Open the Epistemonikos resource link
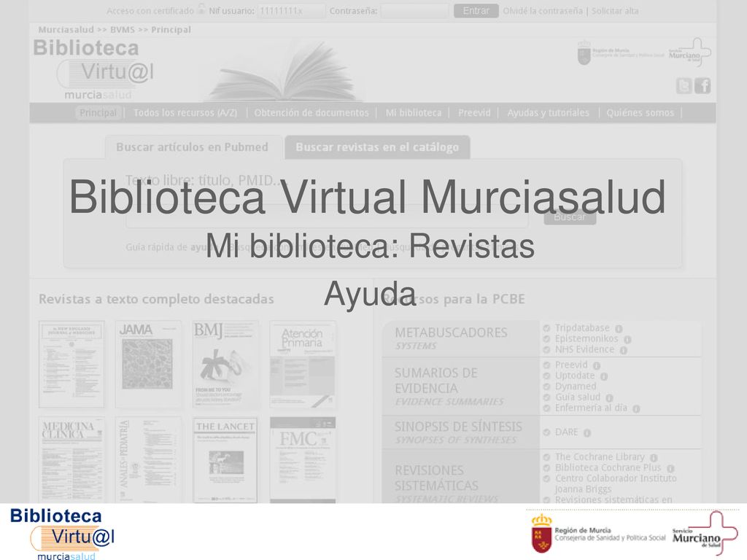 pyautogui.click(x=586, y=339)
